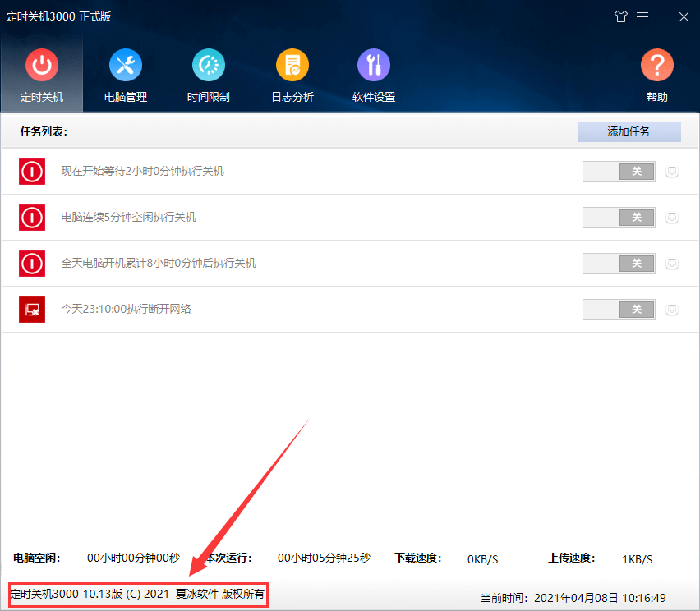This screenshot has width=700, height=611.
Task: Minimize the 定时关机3000 window
Action: [x=663, y=16]
